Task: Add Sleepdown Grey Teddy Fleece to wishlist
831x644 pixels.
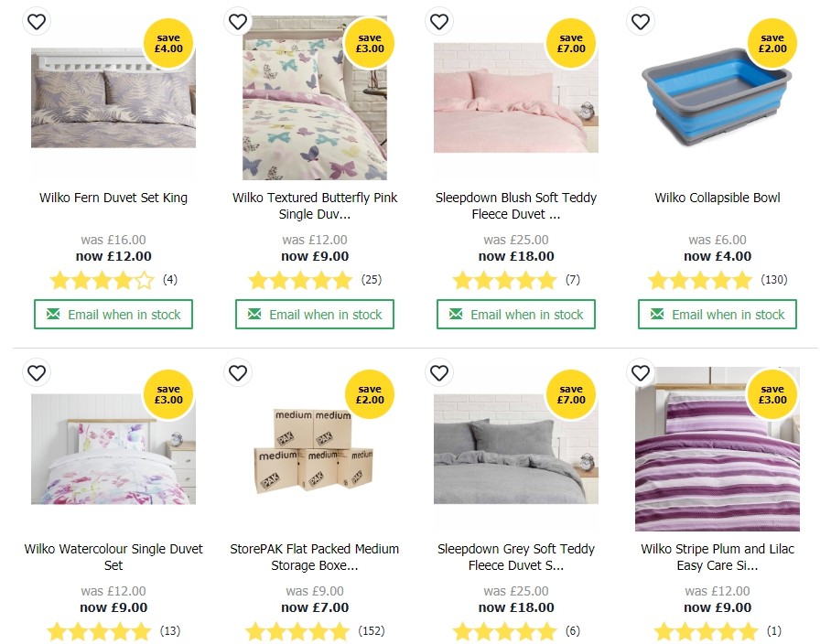Action: tap(439, 372)
